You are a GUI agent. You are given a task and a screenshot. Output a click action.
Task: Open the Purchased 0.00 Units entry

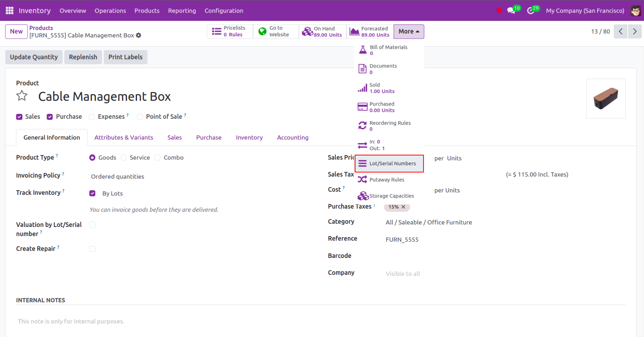point(389,107)
